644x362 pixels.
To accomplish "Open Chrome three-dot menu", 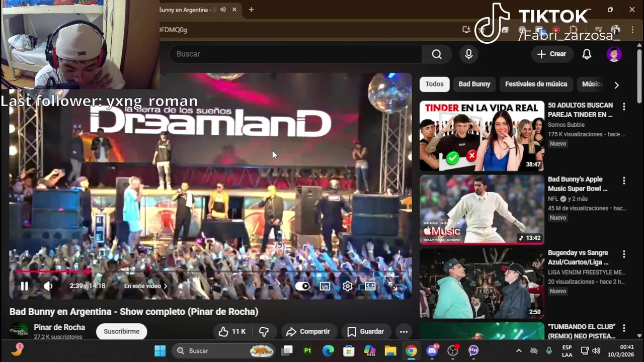I will point(632,30).
